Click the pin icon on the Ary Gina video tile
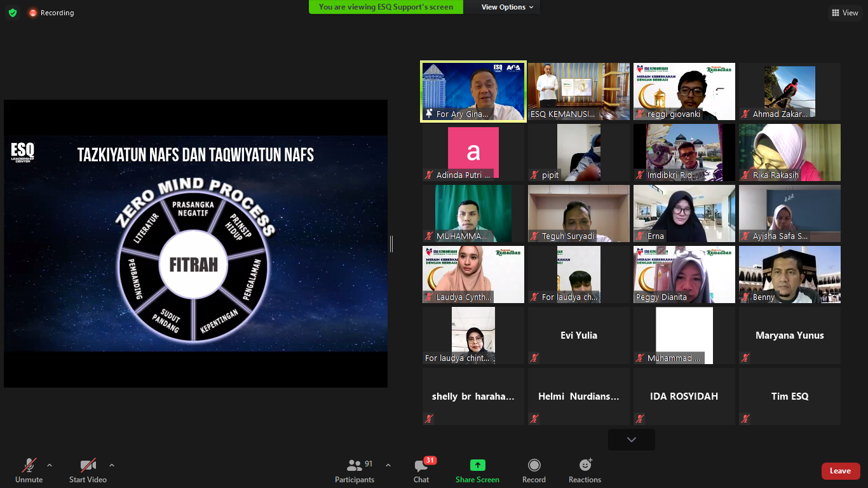 point(429,114)
